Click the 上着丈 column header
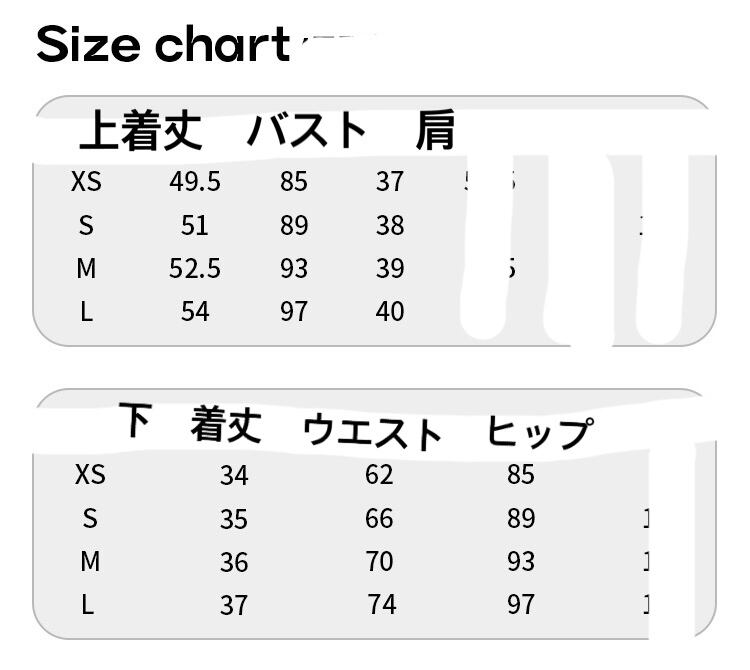Viewport: 750px width, 670px height. tap(140, 131)
